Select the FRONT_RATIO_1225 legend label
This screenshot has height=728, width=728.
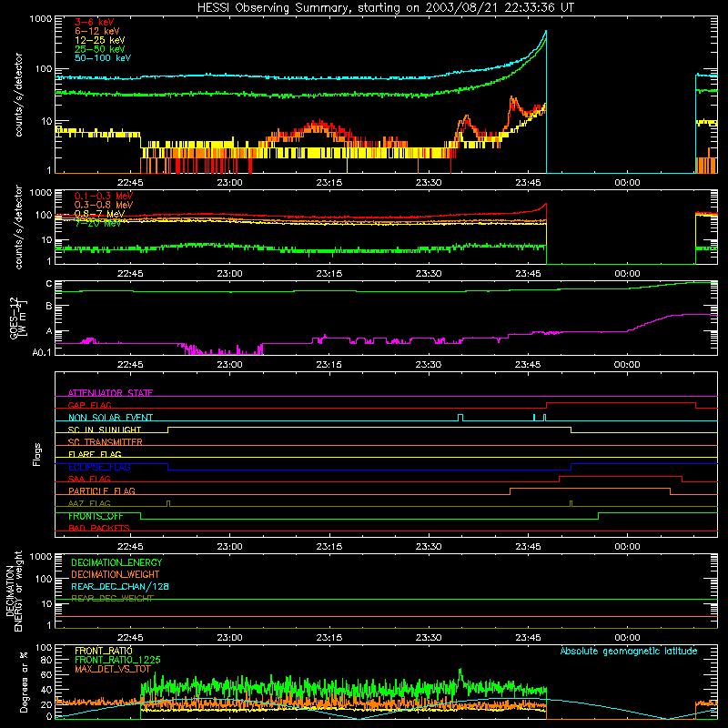click(117, 660)
